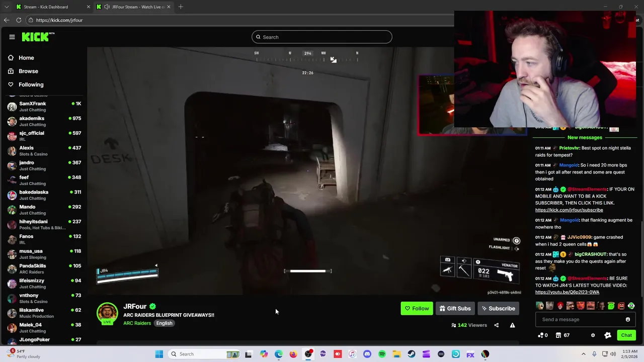Open Spotify from the taskbar

(x=382, y=354)
